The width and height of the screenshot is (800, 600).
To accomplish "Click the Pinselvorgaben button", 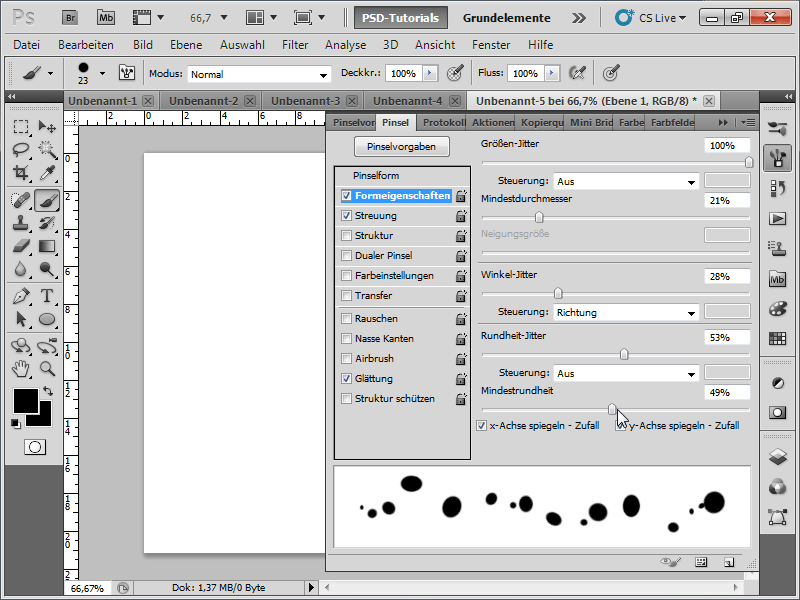I will click(x=402, y=146).
